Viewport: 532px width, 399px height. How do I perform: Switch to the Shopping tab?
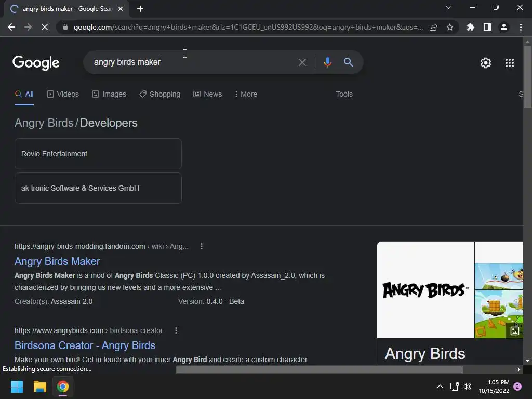point(160,95)
